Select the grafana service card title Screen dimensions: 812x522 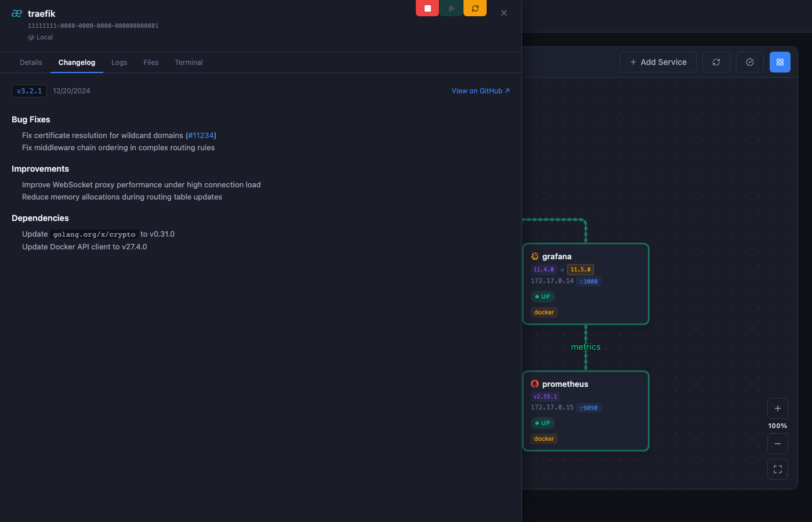557,256
